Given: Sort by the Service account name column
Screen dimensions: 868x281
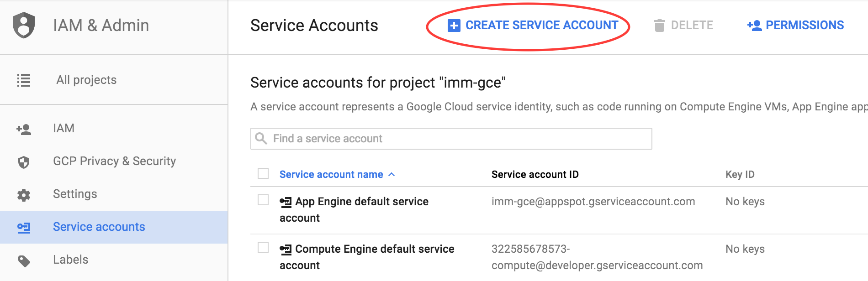Looking at the screenshot, I should click(x=331, y=174).
